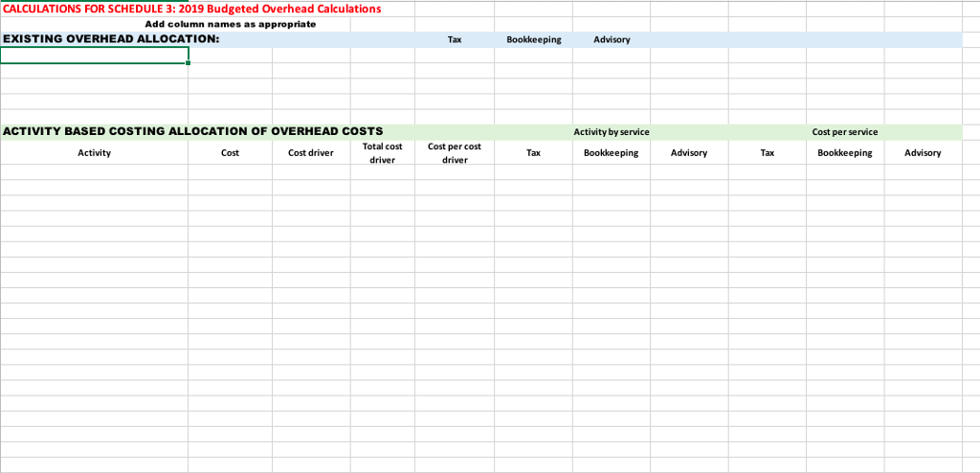Select the active green-bordered cell

pos(95,56)
